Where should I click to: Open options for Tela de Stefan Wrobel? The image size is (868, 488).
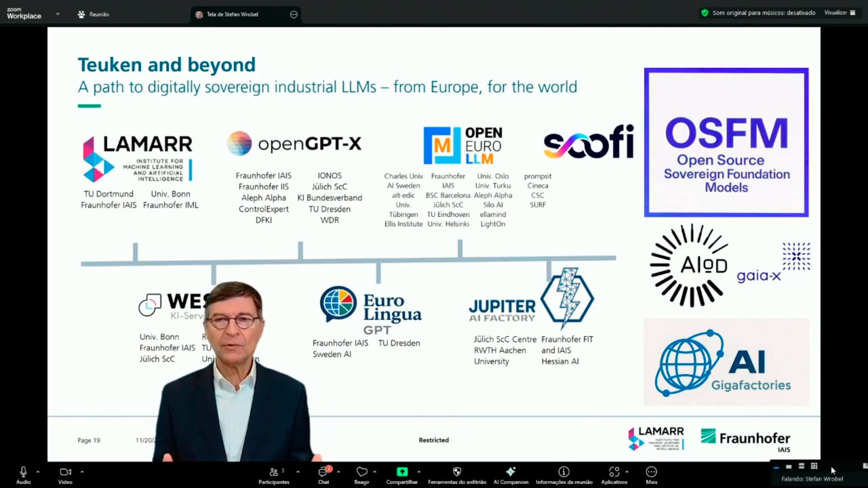point(294,14)
